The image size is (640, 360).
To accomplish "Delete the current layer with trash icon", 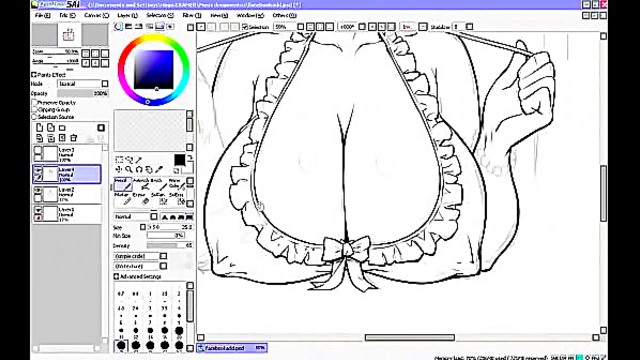I will coord(73,138).
